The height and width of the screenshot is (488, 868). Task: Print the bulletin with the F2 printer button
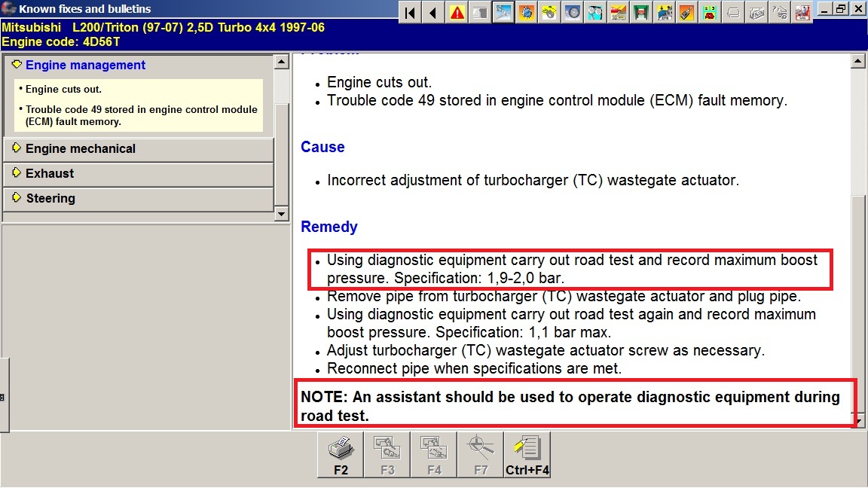point(341,454)
